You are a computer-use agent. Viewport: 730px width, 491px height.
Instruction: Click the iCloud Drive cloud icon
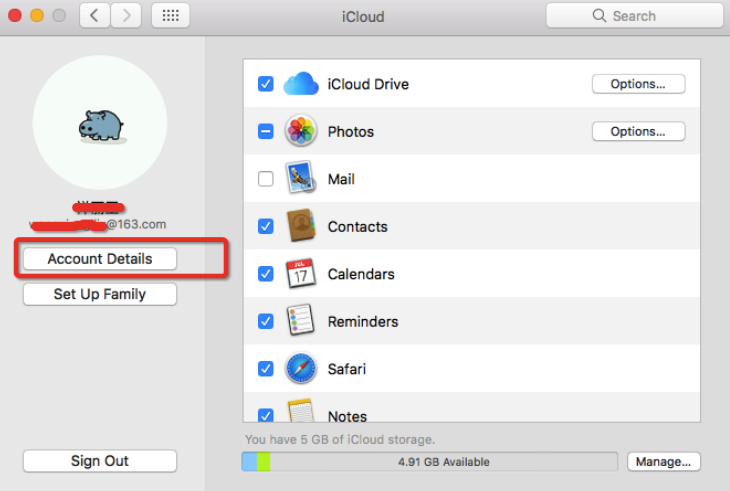click(x=301, y=84)
